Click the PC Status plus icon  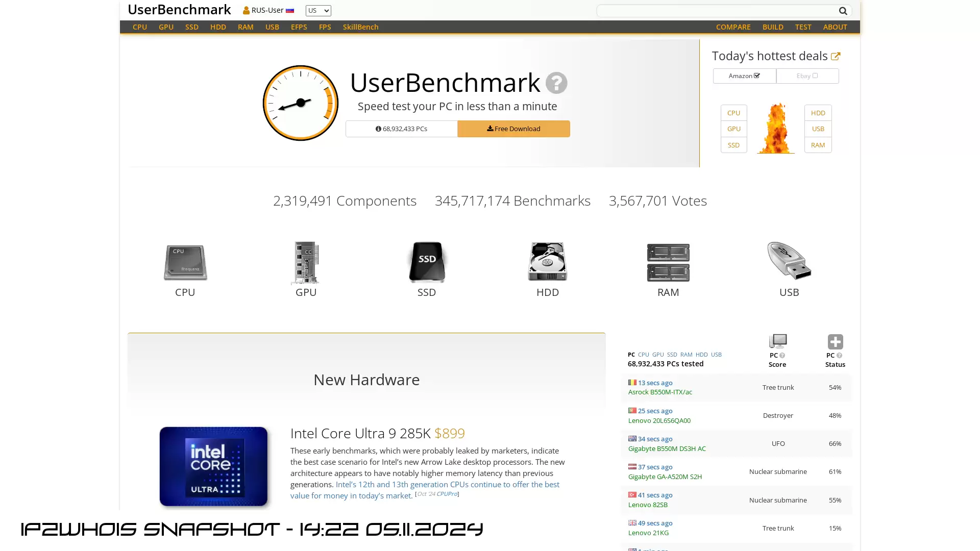(x=835, y=342)
